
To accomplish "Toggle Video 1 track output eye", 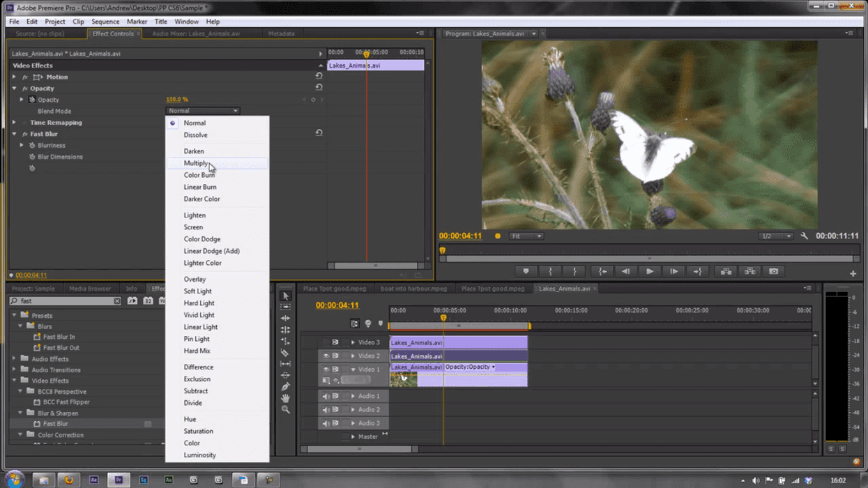I will pyautogui.click(x=326, y=369).
